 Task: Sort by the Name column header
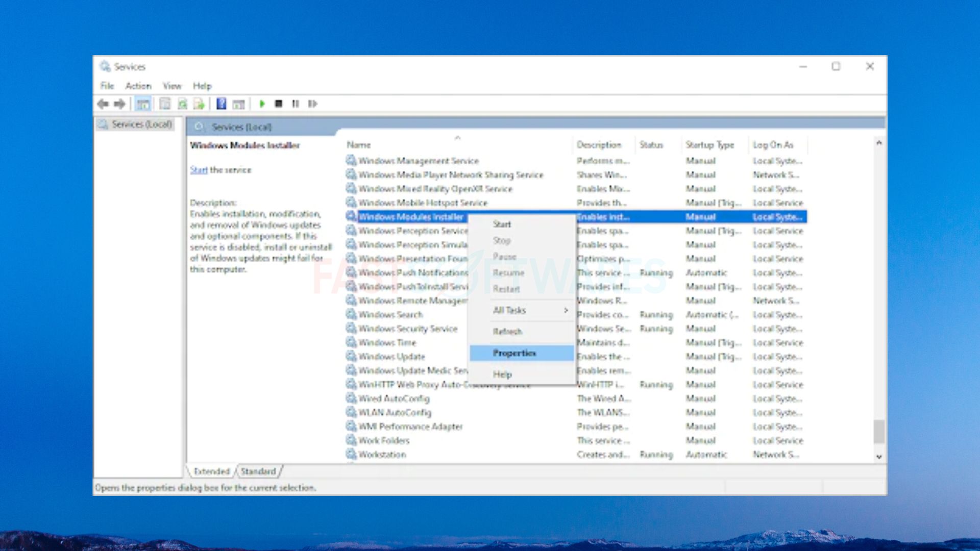point(458,145)
